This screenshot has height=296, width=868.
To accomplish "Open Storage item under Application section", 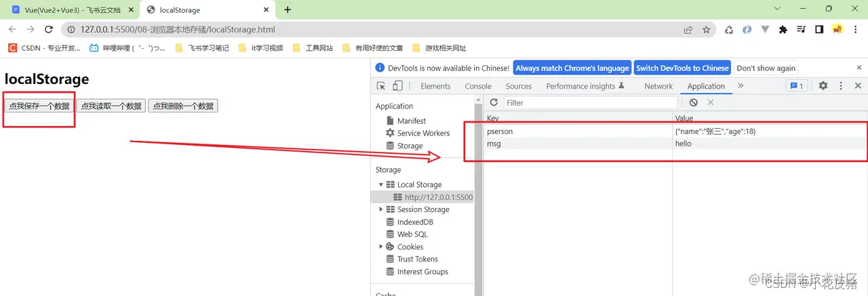I will (x=410, y=146).
